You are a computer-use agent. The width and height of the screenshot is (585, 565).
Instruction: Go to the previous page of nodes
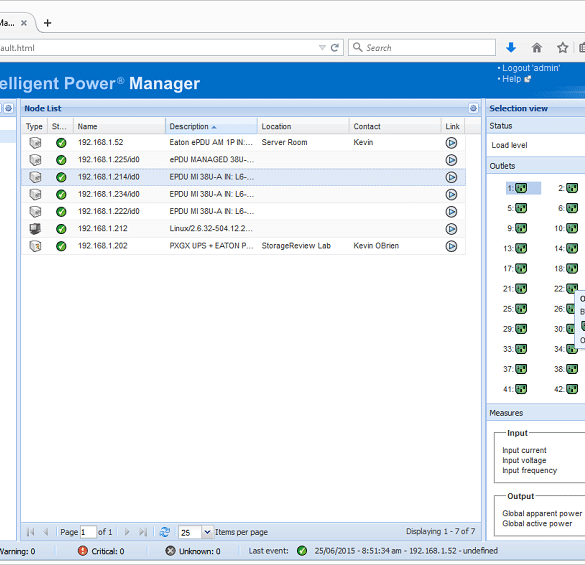coord(46,532)
